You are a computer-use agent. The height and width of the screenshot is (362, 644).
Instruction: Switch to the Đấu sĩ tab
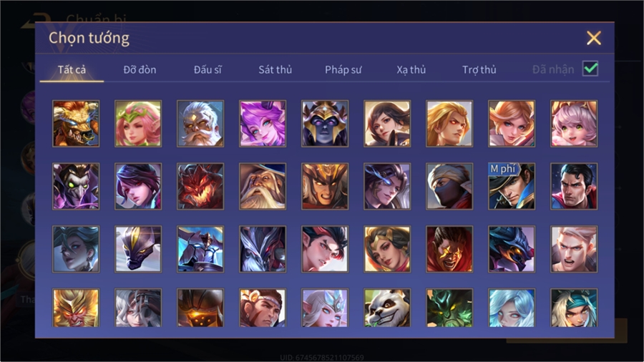208,70
